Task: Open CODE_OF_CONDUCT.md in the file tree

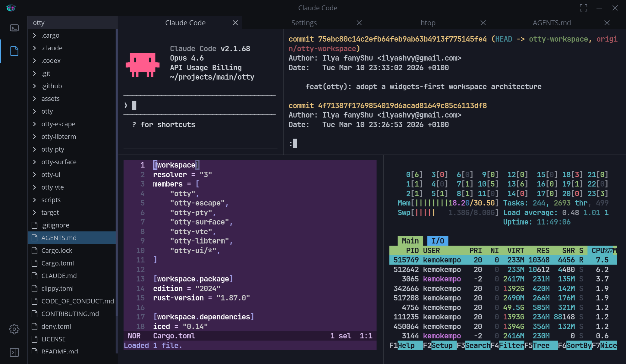Action: (72, 301)
